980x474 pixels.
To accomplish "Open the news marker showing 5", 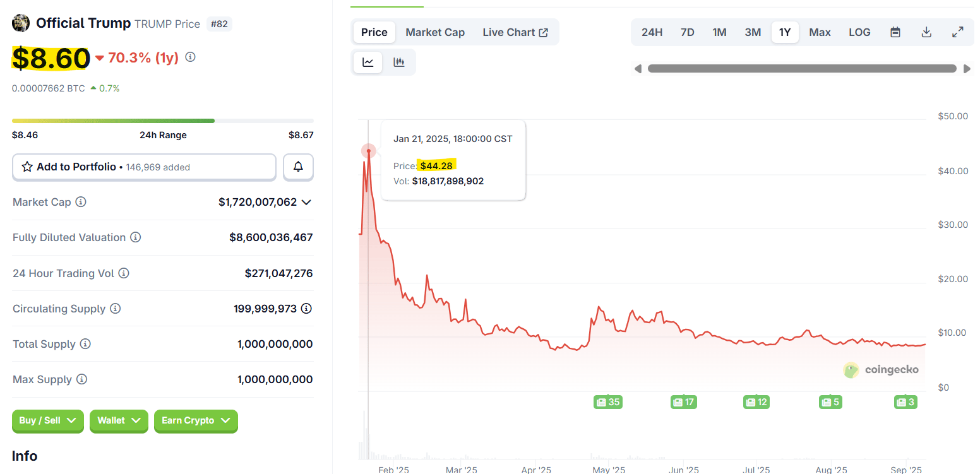I will (830, 402).
